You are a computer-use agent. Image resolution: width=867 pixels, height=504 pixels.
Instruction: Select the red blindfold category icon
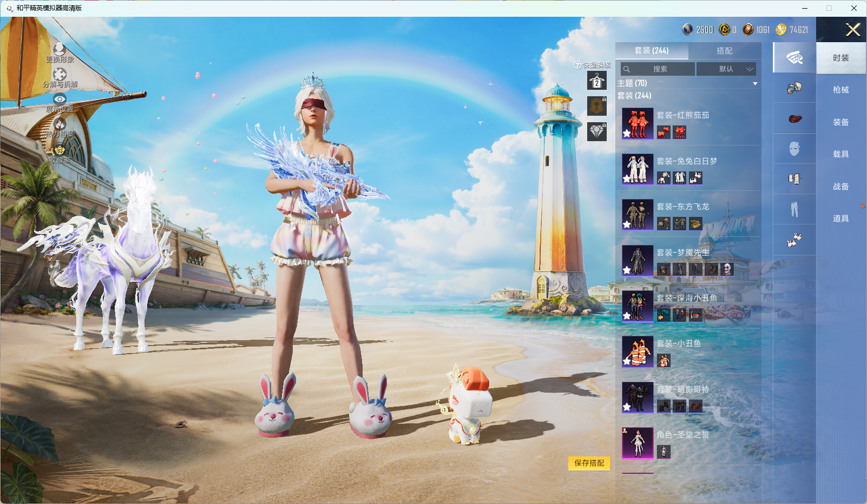(794, 118)
